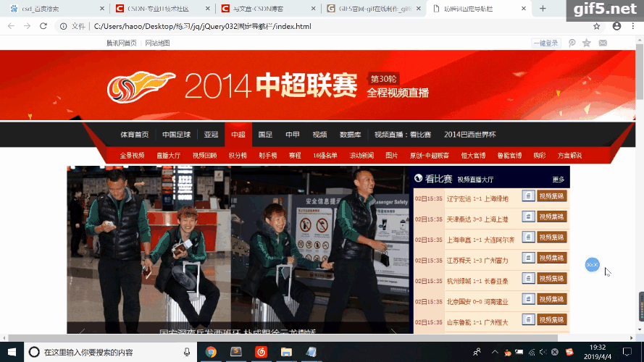The height and width of the screenshot is (362, 644).
Task: Open the report icon for 天津泰达 3-3 match
Action: click(x=528, y=216)
